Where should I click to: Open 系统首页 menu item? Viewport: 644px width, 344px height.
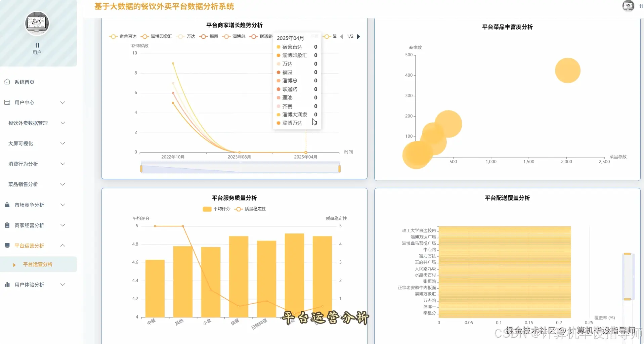pos(38,82)
